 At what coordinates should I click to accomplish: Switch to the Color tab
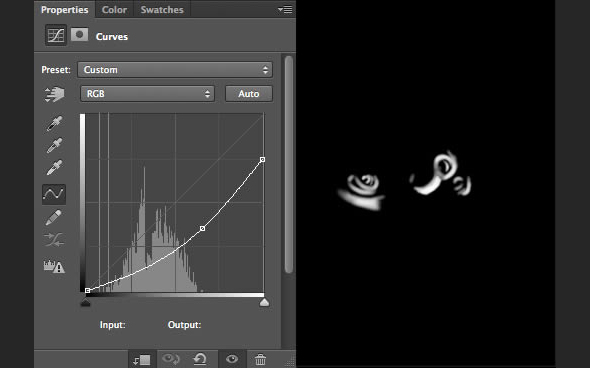point(114,10)
